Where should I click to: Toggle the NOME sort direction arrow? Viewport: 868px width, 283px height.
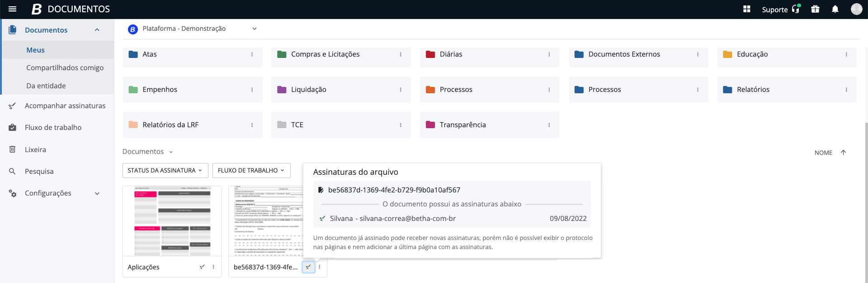pyautogui.click(x=843, y=153)
